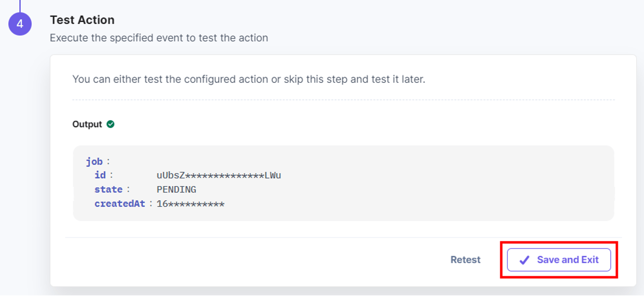
Task: Click the createdAt key in output
Action: point(120,204)
